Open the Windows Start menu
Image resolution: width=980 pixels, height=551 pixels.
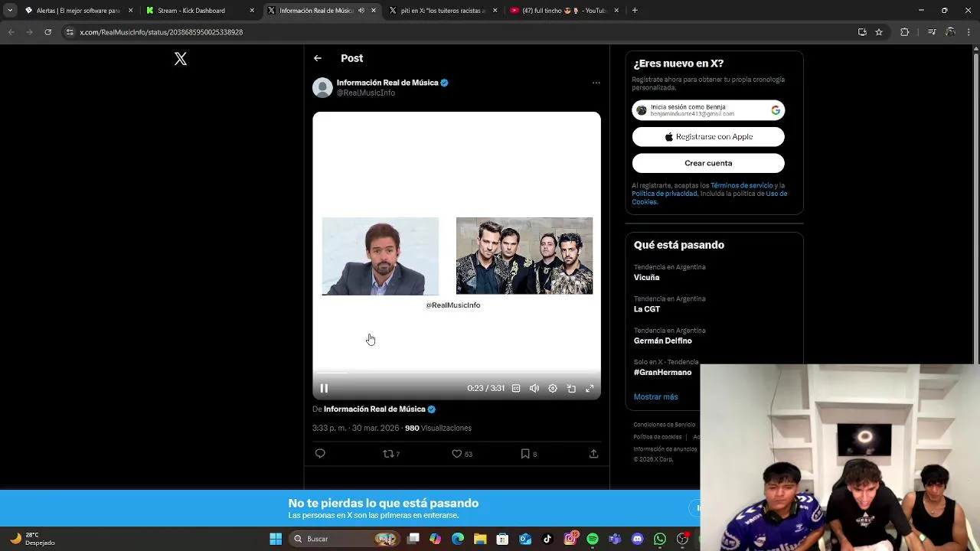pos(276,539)
